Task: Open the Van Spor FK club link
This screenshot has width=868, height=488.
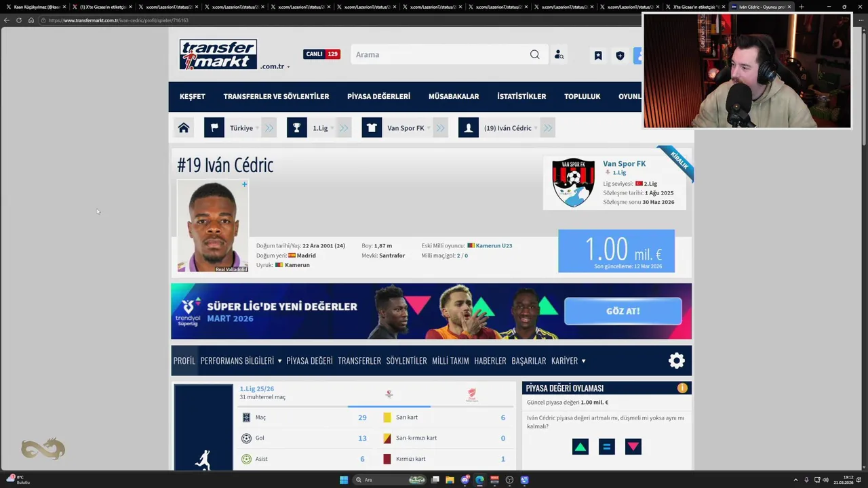Action: tap(624, 163)
